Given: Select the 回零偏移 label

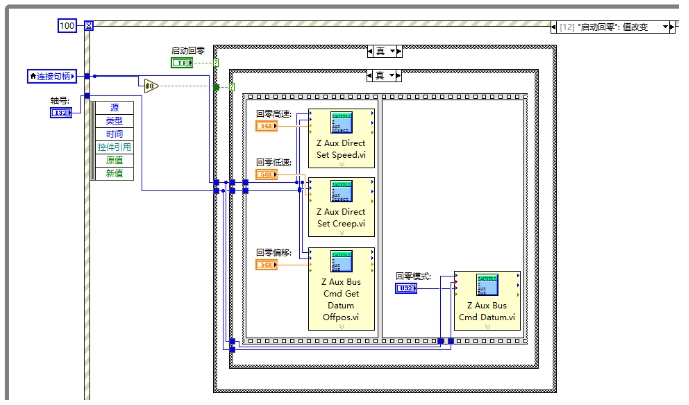Looking at the screenshot, I should (274, 253).
